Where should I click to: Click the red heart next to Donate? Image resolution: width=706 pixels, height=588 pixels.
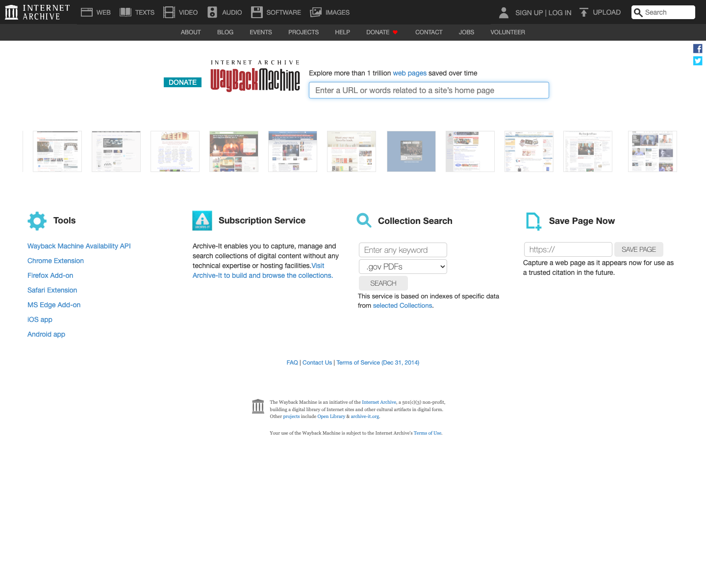(x=395, y=32)
